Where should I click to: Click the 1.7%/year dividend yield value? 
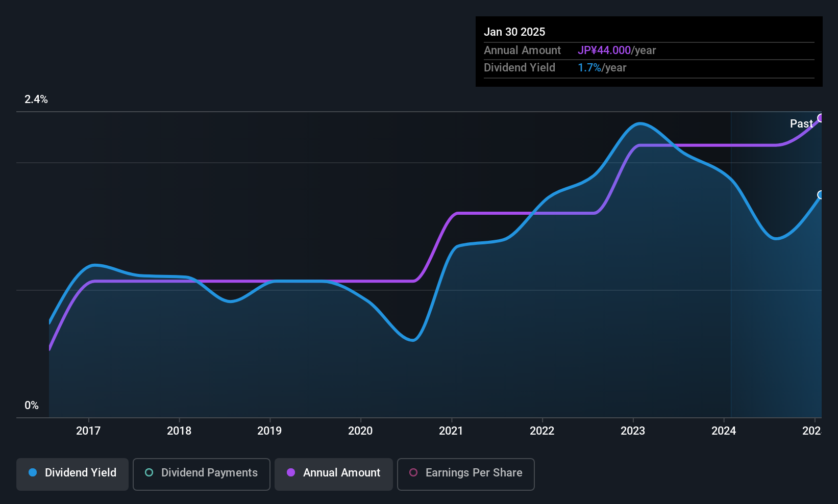click(602, 68)
